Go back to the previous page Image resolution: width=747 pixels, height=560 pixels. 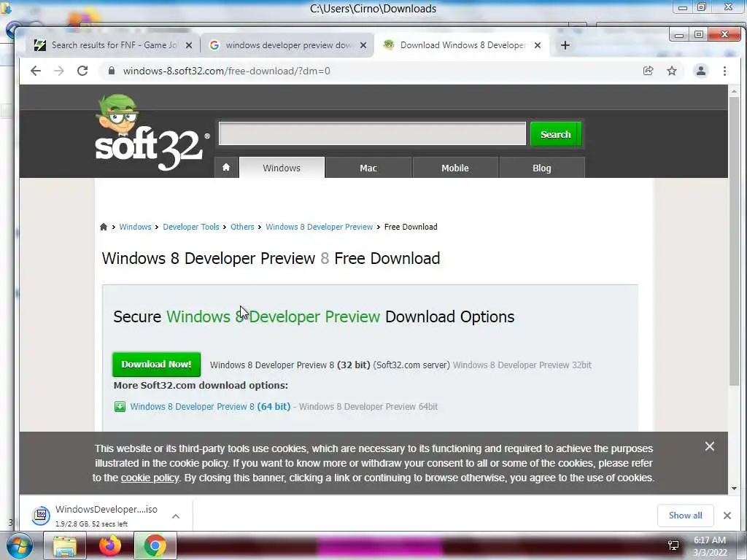[36, 71]
